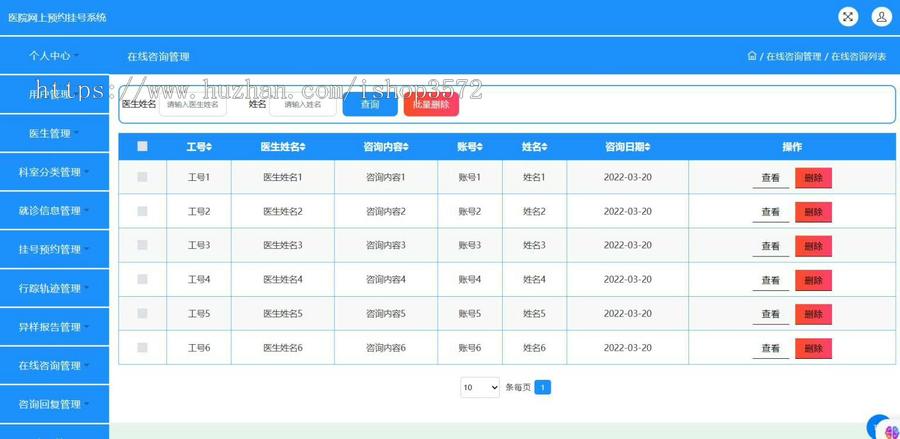The width and height of the screenshot is (900, 439).
Task: View the record for 工号4
Action: 770,280
